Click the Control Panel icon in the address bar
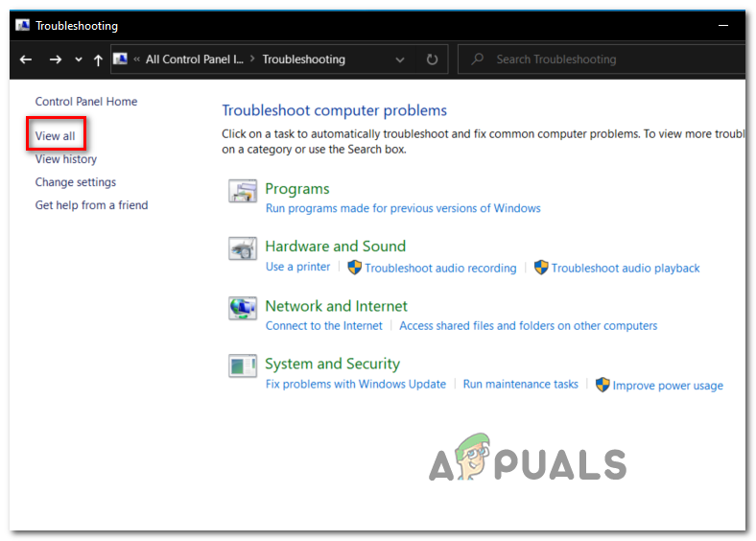The width and height of the screenshot is (756, 541). click(x=120, y=59)
